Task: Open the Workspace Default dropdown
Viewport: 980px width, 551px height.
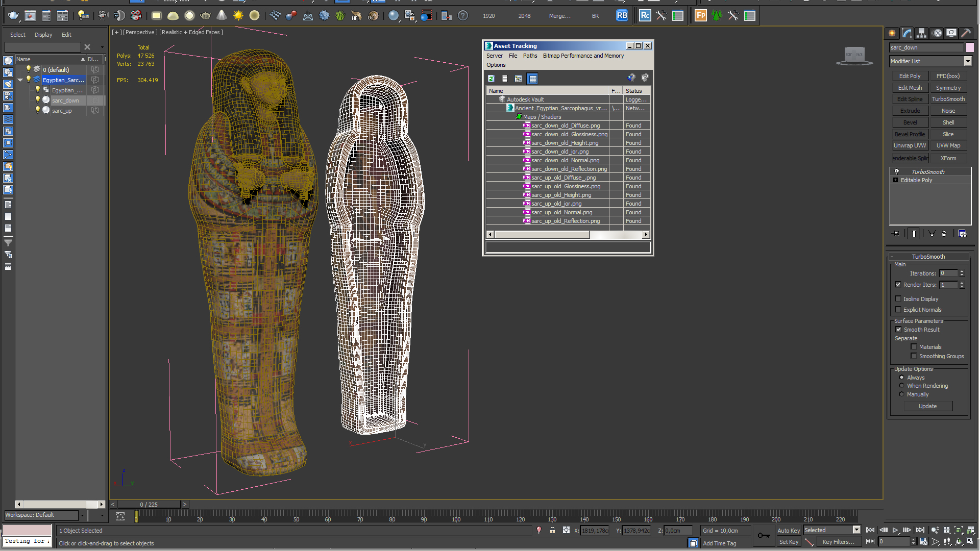Action: (82, 515)
